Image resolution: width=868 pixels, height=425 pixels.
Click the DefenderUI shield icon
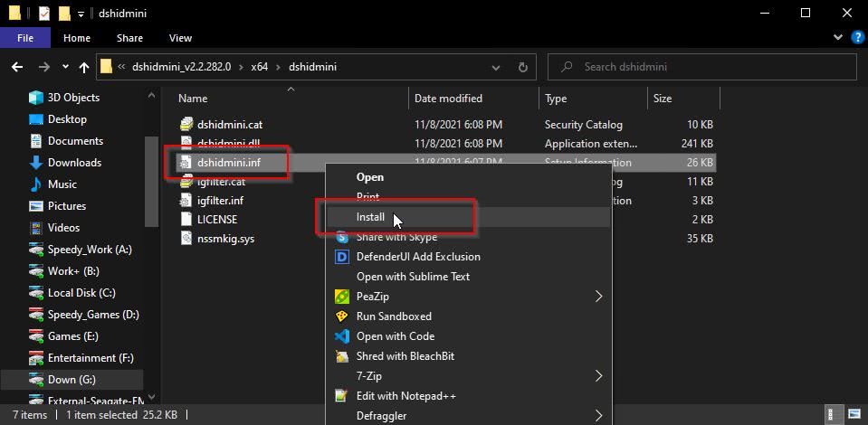click(x=342, y=257)
